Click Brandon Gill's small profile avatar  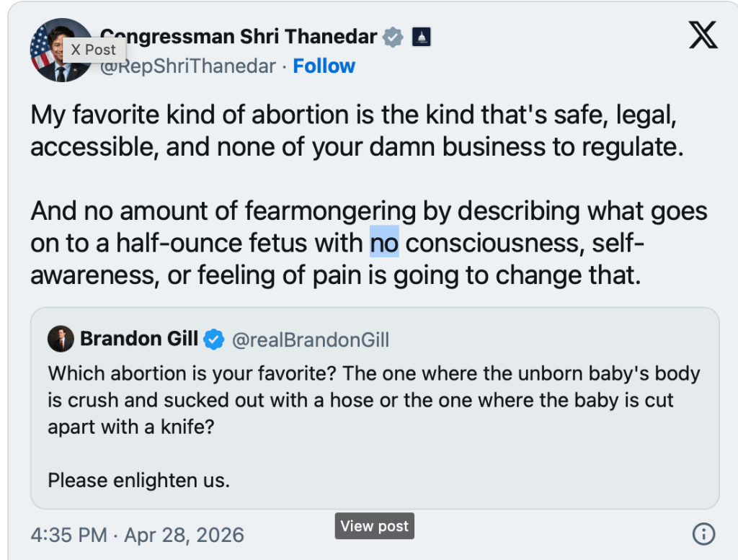coord(61,339)
